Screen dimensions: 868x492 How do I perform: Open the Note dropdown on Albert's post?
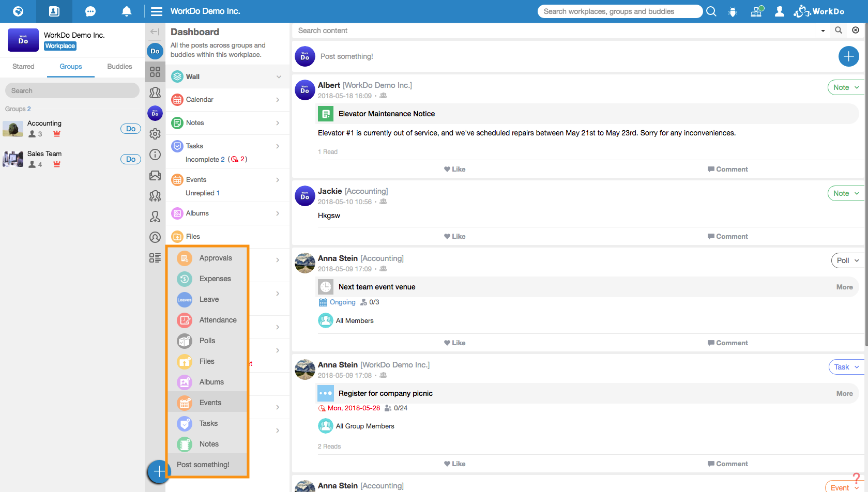pyautogui.click(x=846, y=87)
